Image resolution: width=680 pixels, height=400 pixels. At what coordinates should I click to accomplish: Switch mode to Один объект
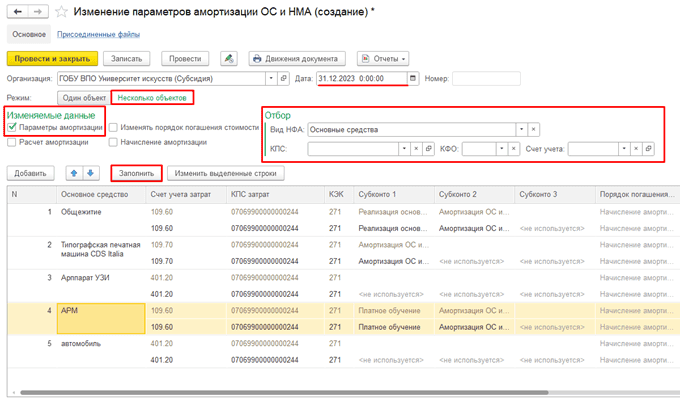tap(84, 98)
